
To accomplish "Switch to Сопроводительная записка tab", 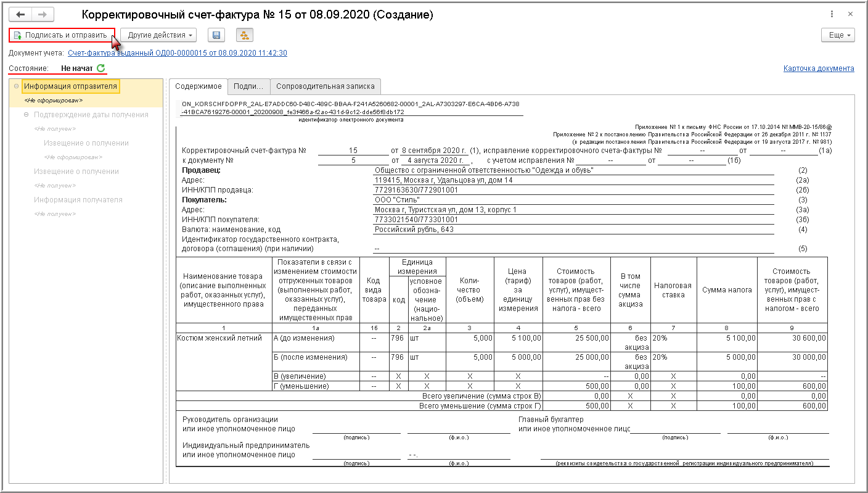I will click(326, 86).
